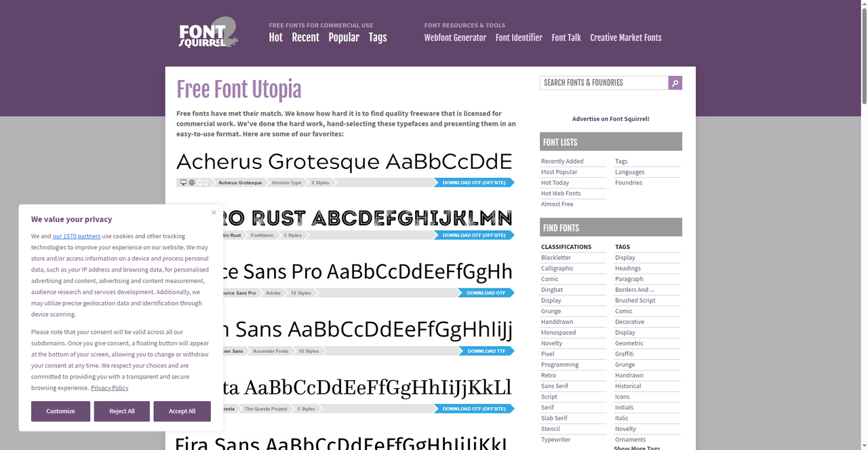868x450 pixels.
Task: Click Download OTF arrow for Source Sans Pro
Action: 486,293
